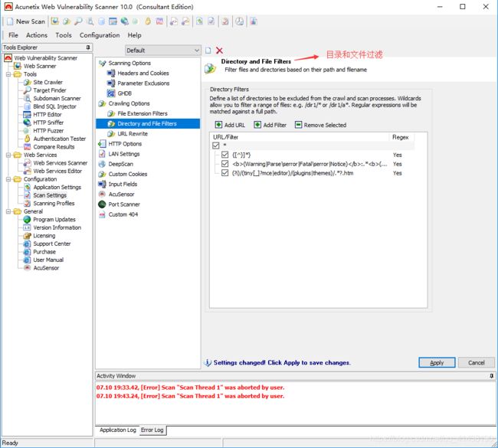Open Subdomain Scanner in the Tools Explorer tree
498x448 pixels.
(x=57, y=99)
